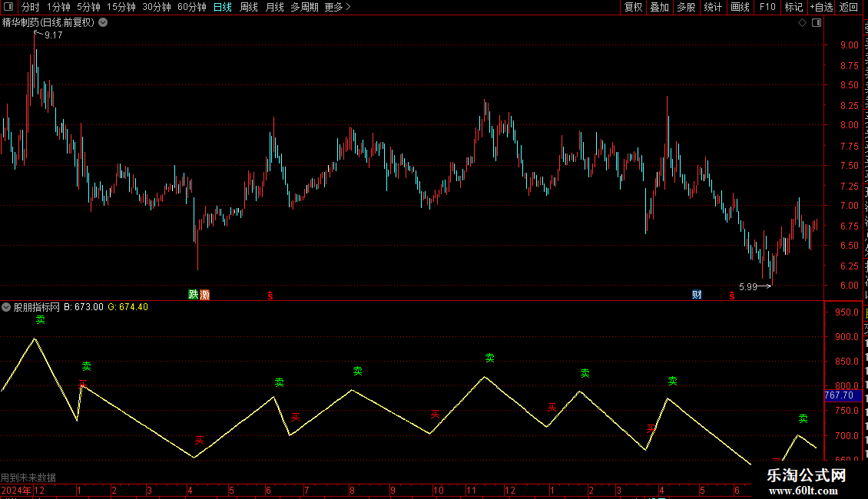Click the 复权 button

point(633,7)
